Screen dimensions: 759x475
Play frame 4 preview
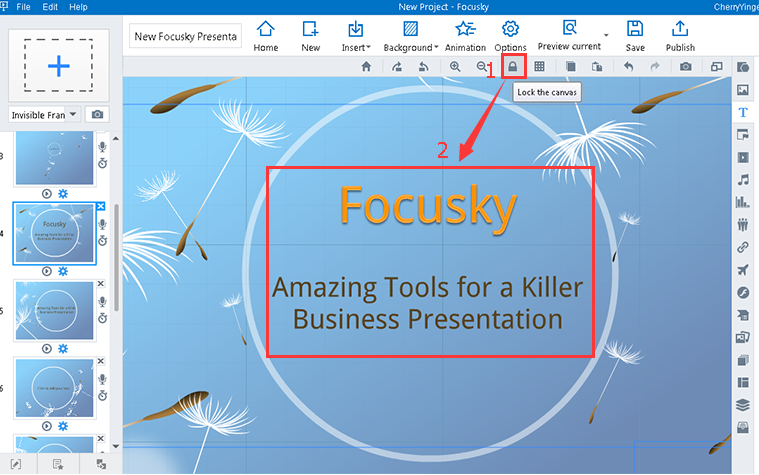tap(46, 271)
